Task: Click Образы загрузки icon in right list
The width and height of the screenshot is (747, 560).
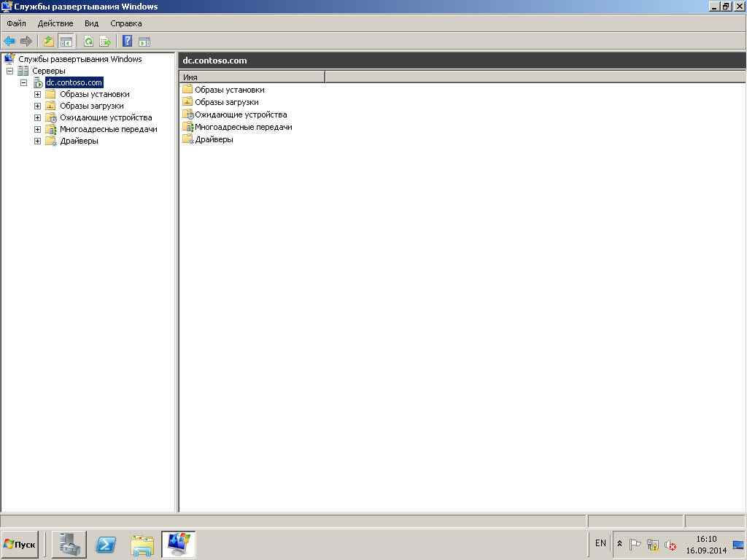Action: [187, 101]
